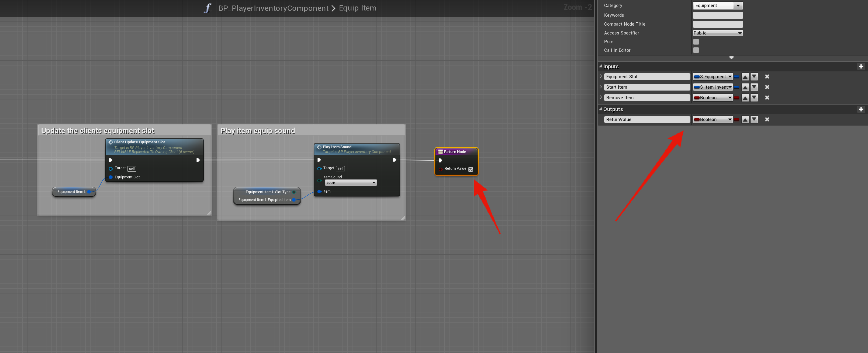Image resolution: width=868 pixels, height=353 pixels.
Task: Enable the Pure checkbox
Action: (x=696, y=41)
